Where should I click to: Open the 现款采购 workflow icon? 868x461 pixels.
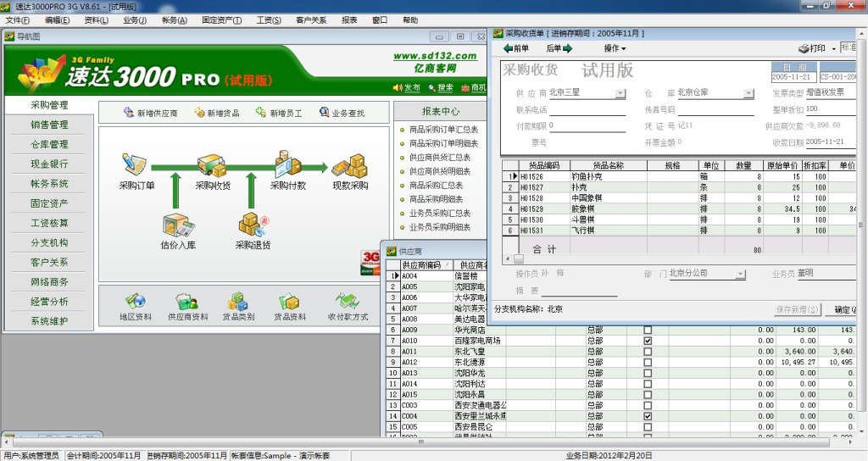tap(350, 165)
